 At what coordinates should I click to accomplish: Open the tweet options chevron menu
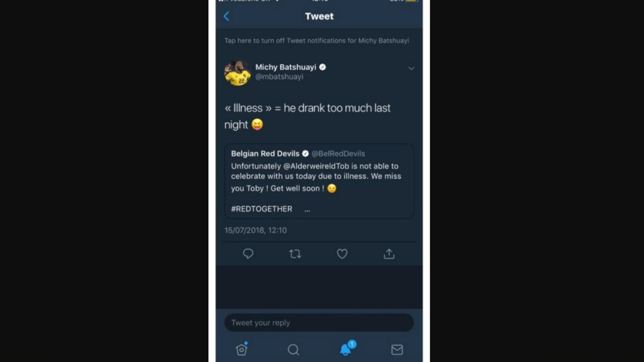(x=411, y=69)
